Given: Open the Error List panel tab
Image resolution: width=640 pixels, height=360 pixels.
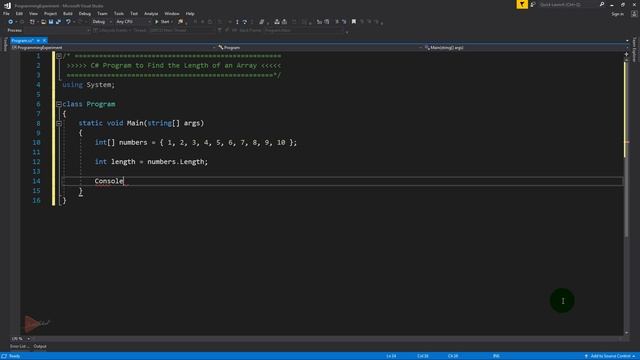Looking at the screenshot, I should click(20, 347).
